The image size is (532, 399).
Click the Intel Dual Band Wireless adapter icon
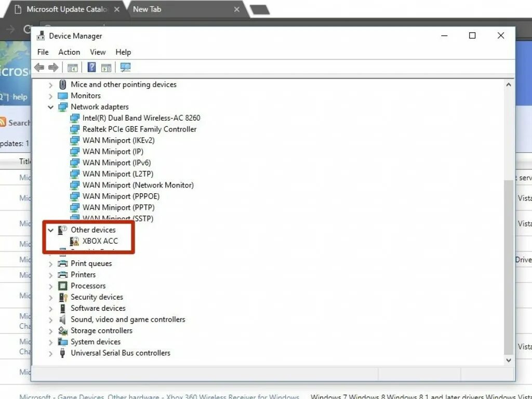(x=75, y=118)
